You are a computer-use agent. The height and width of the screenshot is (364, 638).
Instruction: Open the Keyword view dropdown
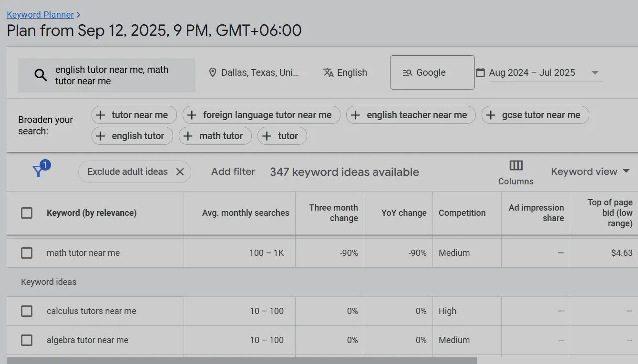tap(591, 171)
